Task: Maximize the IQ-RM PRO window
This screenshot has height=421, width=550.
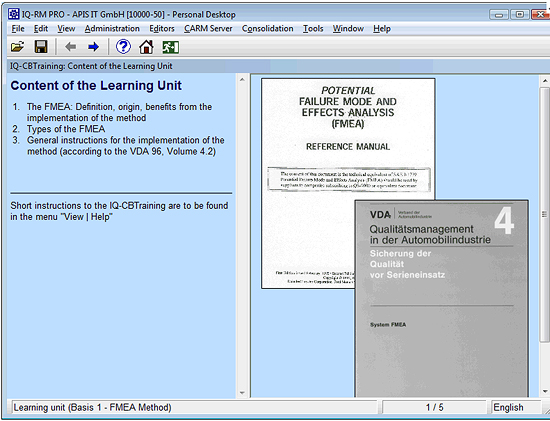Action: (x=520, y=14)
